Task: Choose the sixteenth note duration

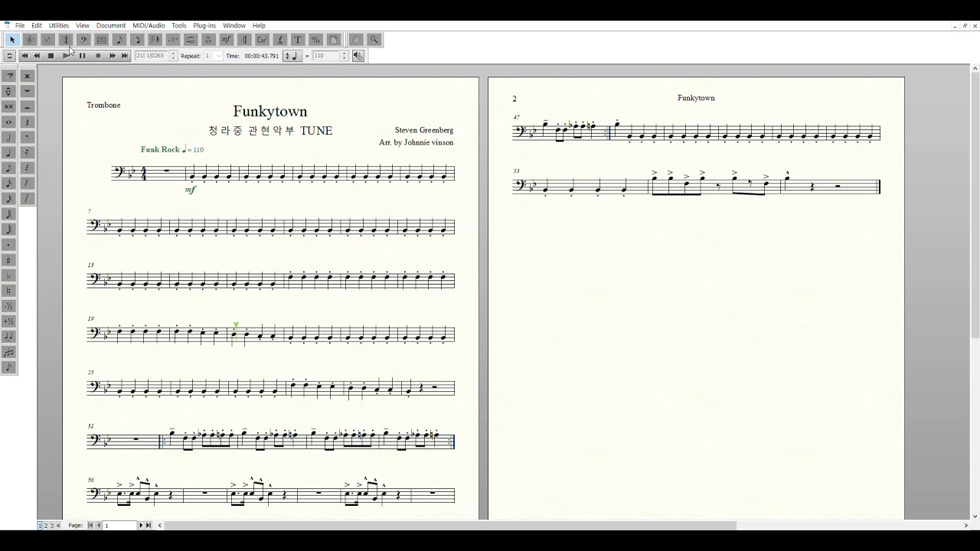Action: [x=9, y=183]
